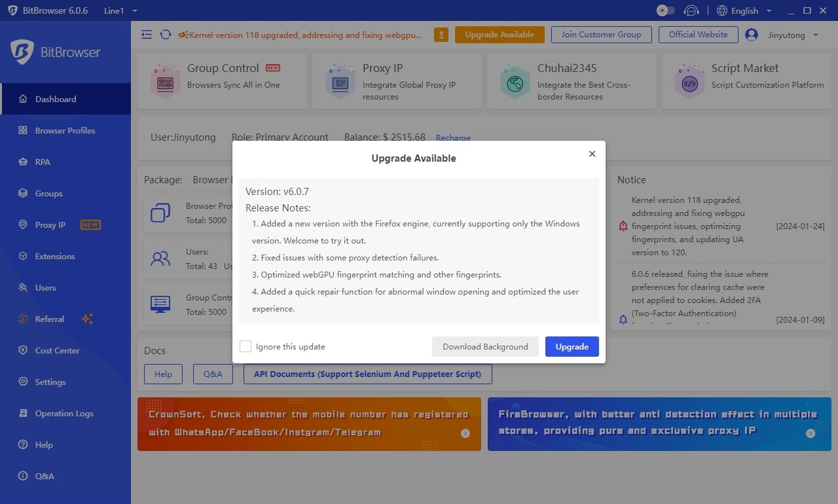Click the user avatar icon

(x=752, y=35)
